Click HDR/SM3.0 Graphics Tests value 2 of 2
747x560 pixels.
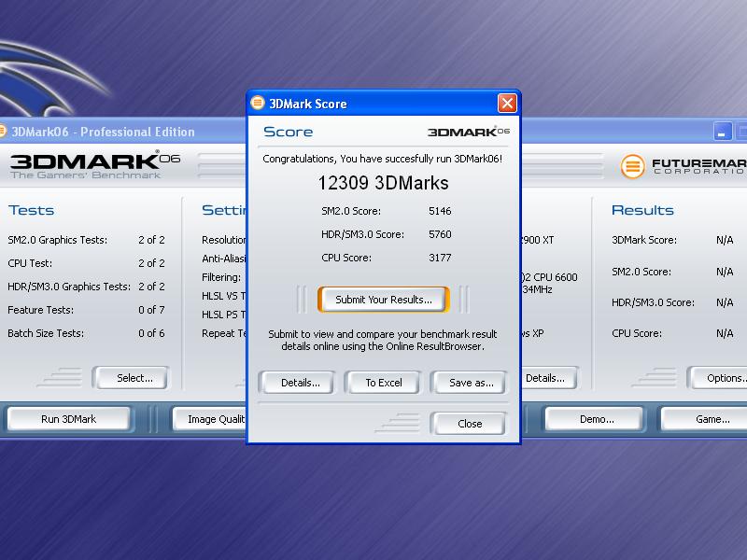tap(151, 287)
